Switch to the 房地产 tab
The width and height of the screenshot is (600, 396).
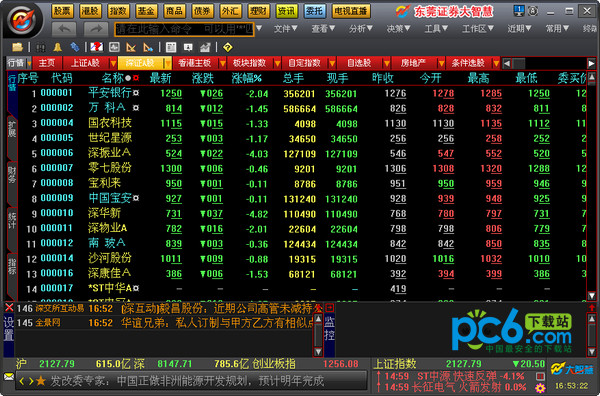pos(414,63)
